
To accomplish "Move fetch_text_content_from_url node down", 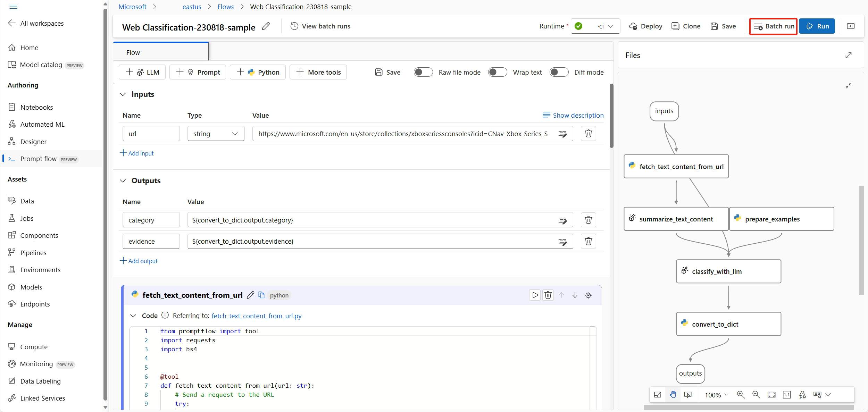I will [x=575, y=295].
